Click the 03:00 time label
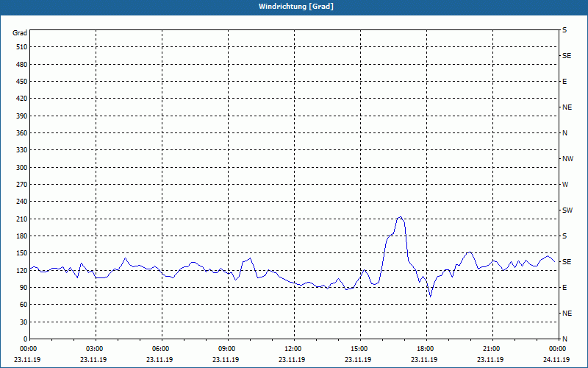The image size is (588, 368). (x=96, y=349)
